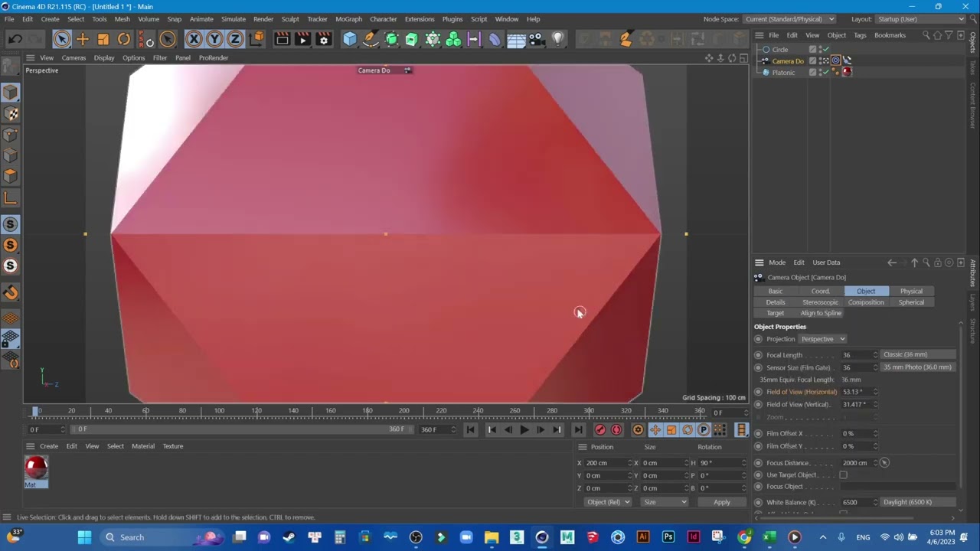Click the Position X 200 cm field
The image size is (980, 551).
[x=609, y=463]
